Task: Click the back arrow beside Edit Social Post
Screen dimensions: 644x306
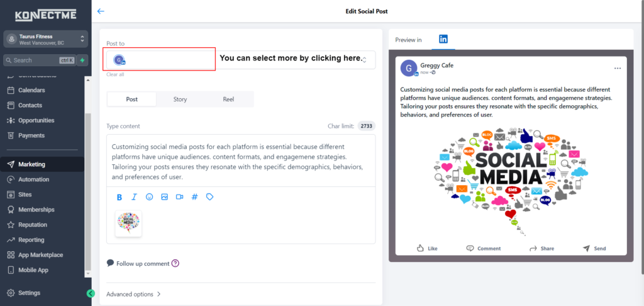Action: (x=101, y=11)
